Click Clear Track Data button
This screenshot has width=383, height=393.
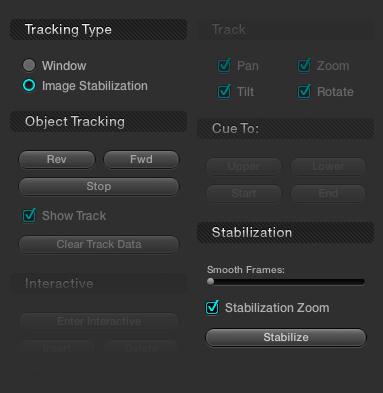pos(99,244)
